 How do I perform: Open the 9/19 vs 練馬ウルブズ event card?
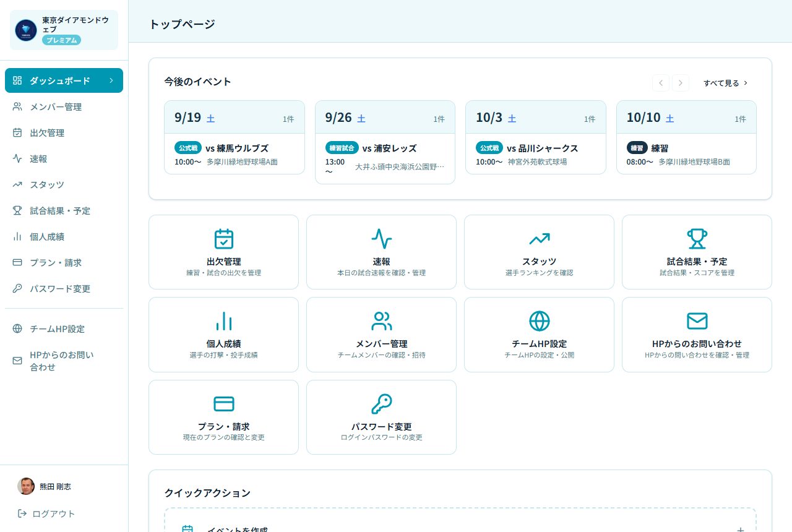(x=235, y=137)
